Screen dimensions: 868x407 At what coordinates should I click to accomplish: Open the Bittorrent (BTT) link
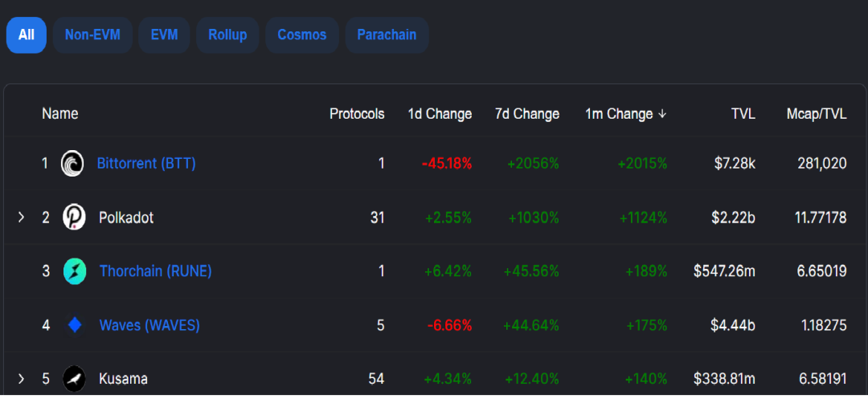(146, 164)
